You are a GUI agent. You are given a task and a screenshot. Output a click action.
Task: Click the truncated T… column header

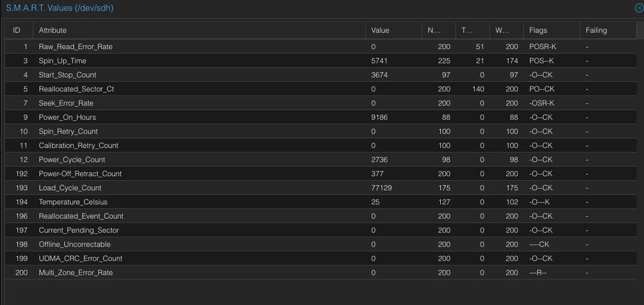click(472, 30)
